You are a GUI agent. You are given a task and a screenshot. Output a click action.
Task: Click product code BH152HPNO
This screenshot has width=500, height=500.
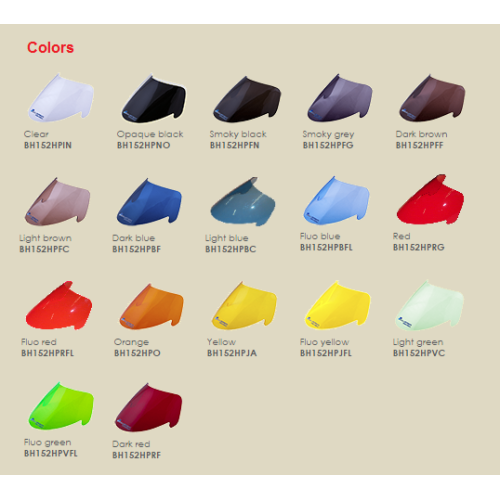pos(143,145)
